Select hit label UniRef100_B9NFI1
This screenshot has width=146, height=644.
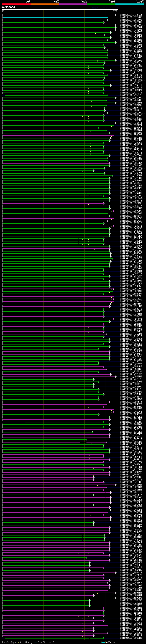pos(131,85)
